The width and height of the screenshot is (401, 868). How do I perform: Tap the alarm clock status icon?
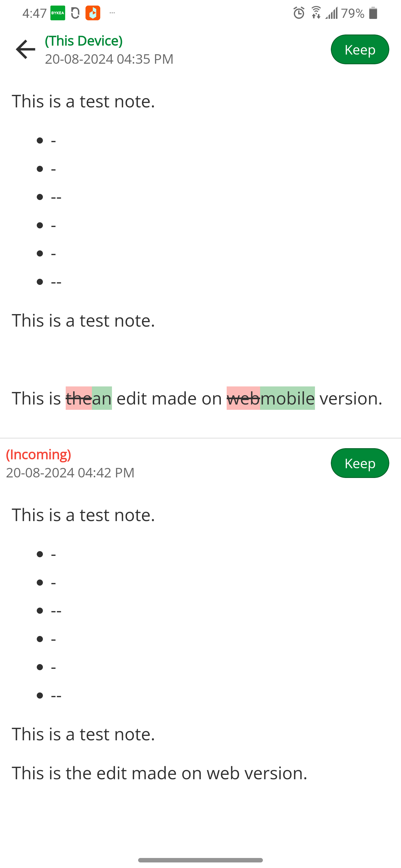(x=299, y=13)
